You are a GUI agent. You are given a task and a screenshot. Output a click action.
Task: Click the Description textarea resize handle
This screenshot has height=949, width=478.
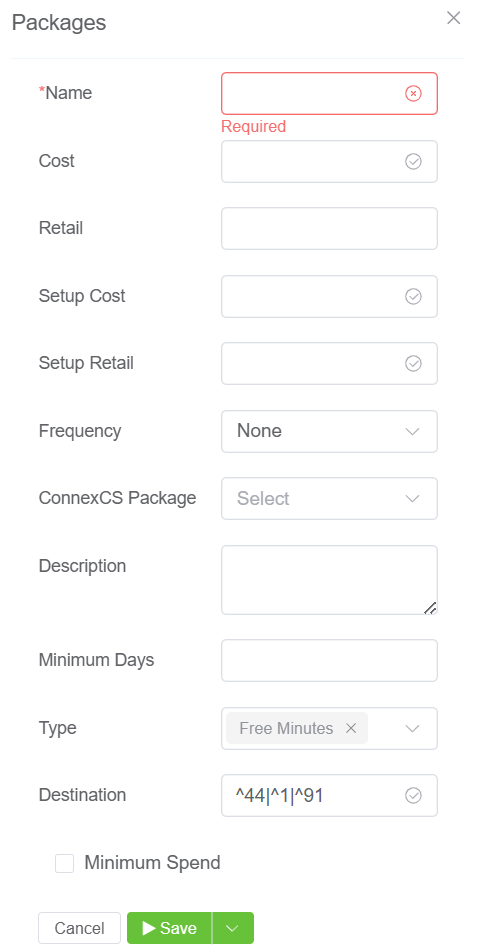[430, 608]
